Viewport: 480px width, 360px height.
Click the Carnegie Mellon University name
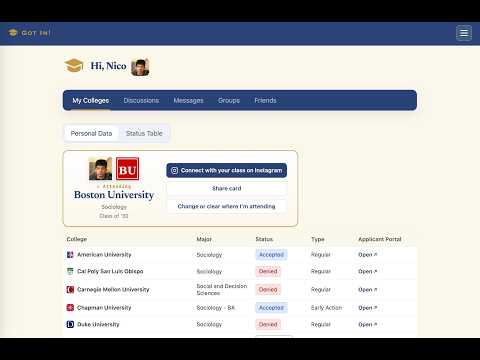click(x=113, y=289)
